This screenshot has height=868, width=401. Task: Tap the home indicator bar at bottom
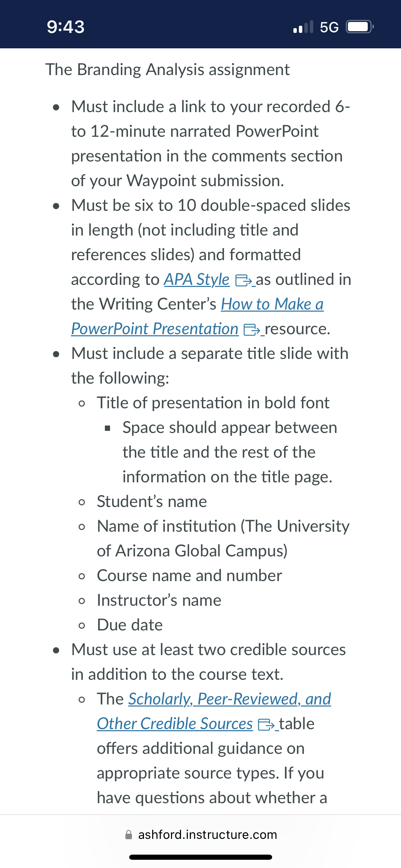click(x=200, y=857)
